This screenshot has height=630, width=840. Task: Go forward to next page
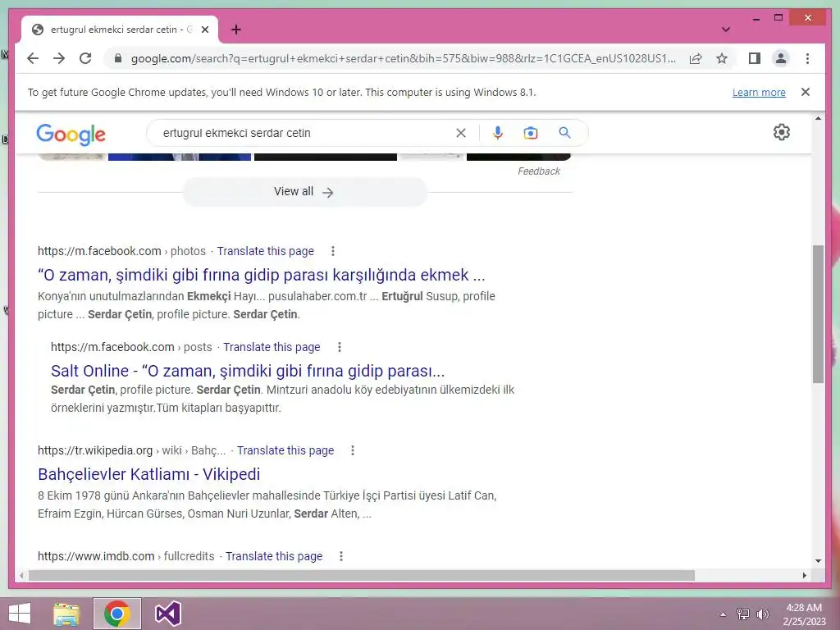pos(59,58)
